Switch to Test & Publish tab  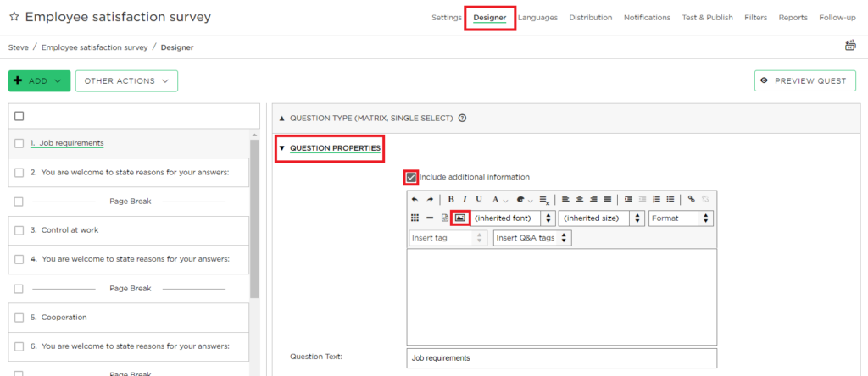point(707,18)
